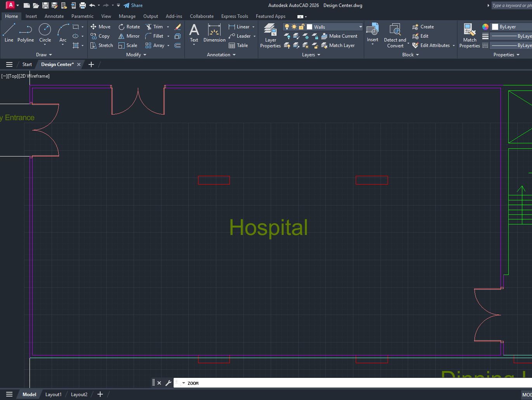Click Match Properties tool
The image size is (532, 400).
tap(469, 35)
